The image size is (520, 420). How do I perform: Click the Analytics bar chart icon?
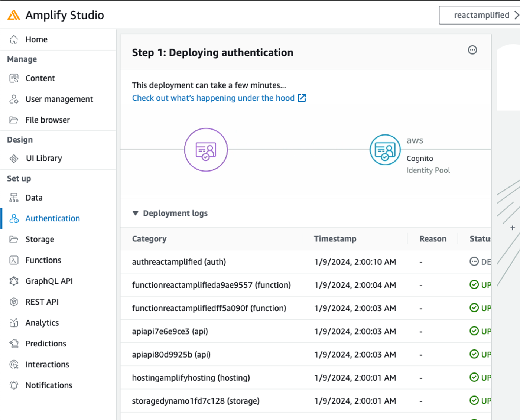pyautogui.click(x=14, y=323)
